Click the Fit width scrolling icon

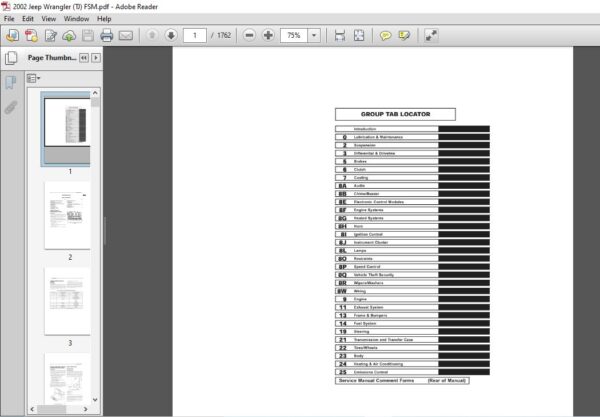(x=339, y=36)
